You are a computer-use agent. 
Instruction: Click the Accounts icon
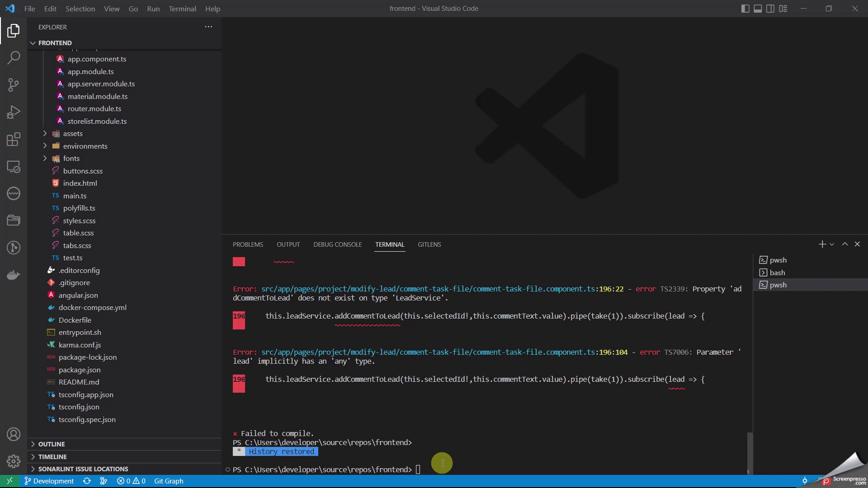14,434
